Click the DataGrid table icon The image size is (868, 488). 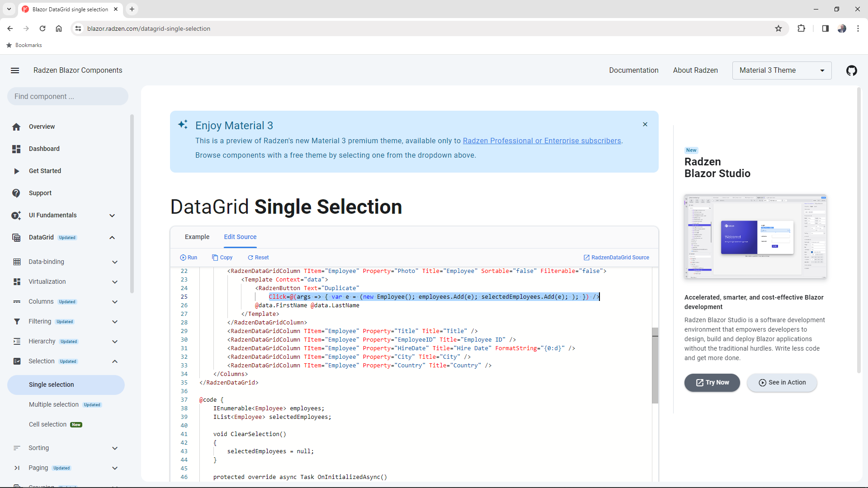(x=17, y=238)
